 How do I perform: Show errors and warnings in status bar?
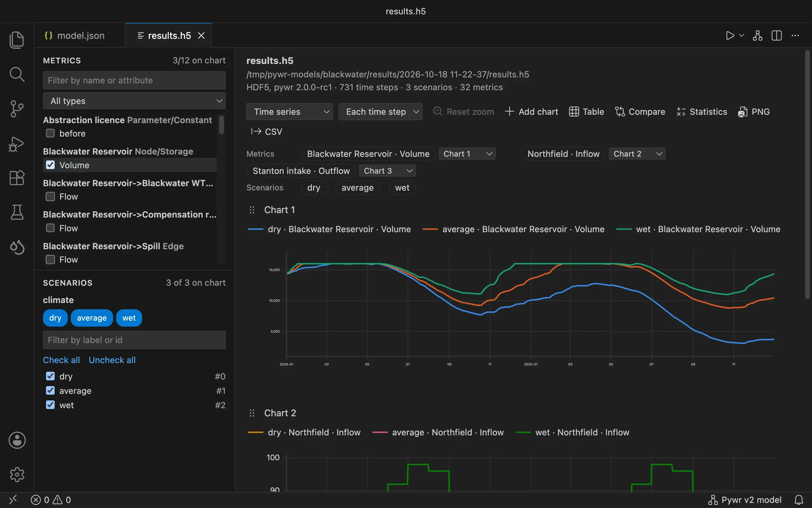point(51,500)
